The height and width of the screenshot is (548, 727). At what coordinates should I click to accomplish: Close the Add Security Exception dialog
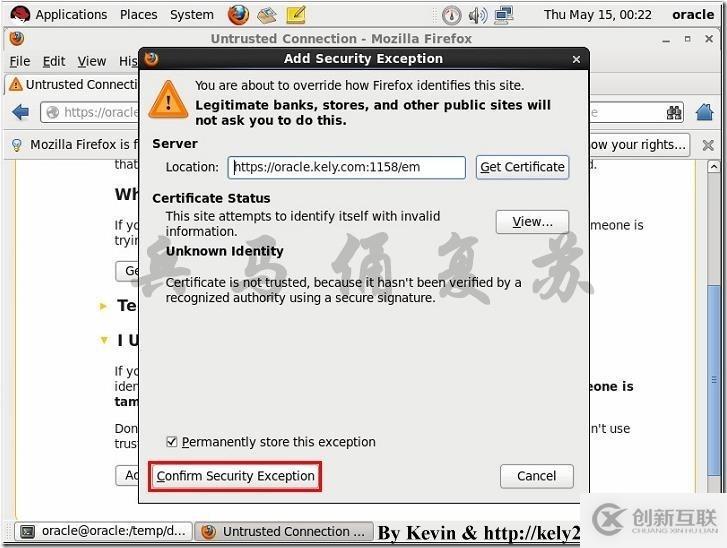tap(576, 59)
